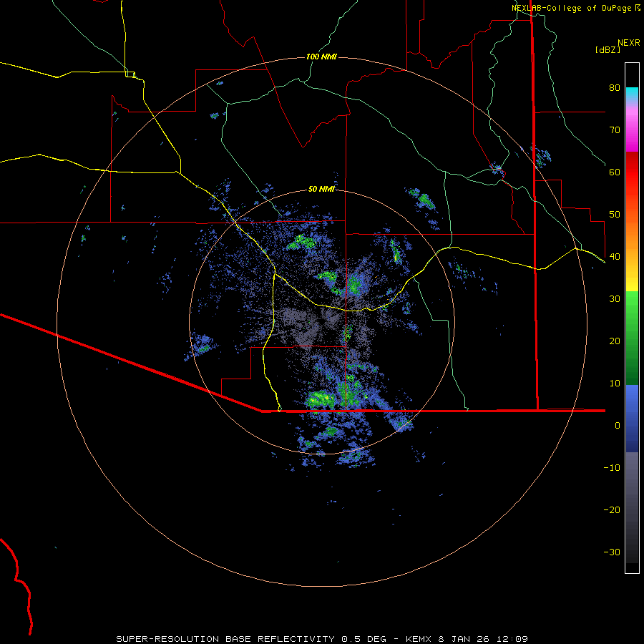The width and height of the screenshot is (644, 644).
Task: Click the 30 value on the dBZ scale
Action: click(x=615, y=299)
